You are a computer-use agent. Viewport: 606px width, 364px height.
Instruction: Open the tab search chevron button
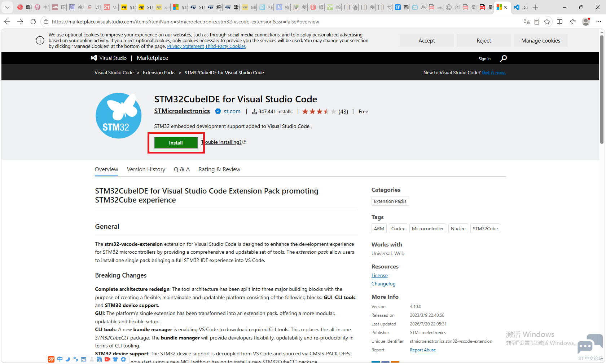[x=7, y=7]
